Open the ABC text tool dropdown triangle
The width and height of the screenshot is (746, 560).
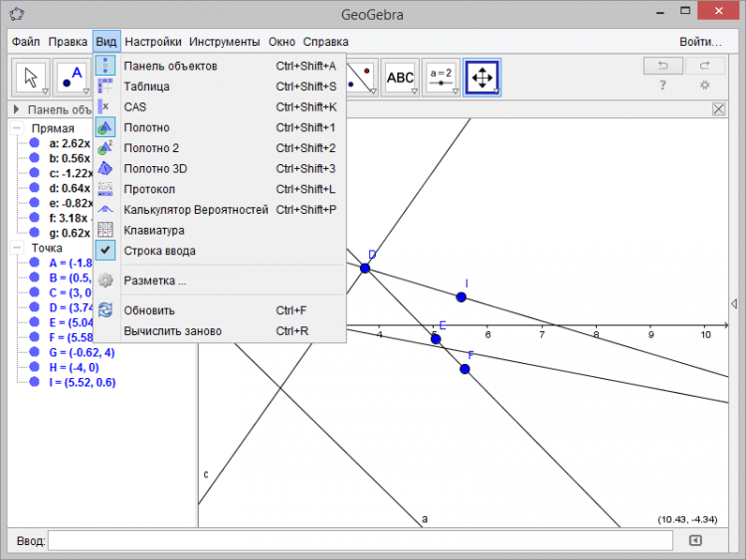tap(415, 92)
